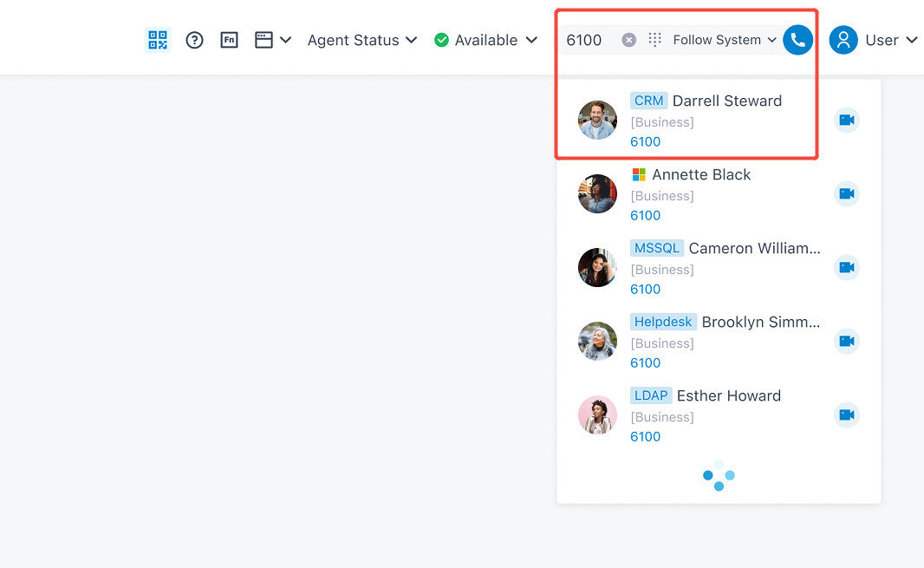Dial Esther Howard's 6100 number

[645, 436]
